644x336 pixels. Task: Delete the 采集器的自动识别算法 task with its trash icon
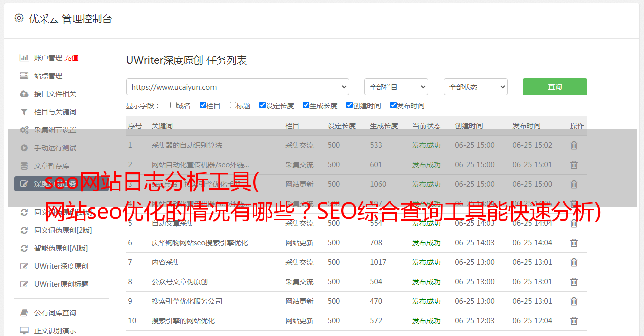tap(574, 145)
